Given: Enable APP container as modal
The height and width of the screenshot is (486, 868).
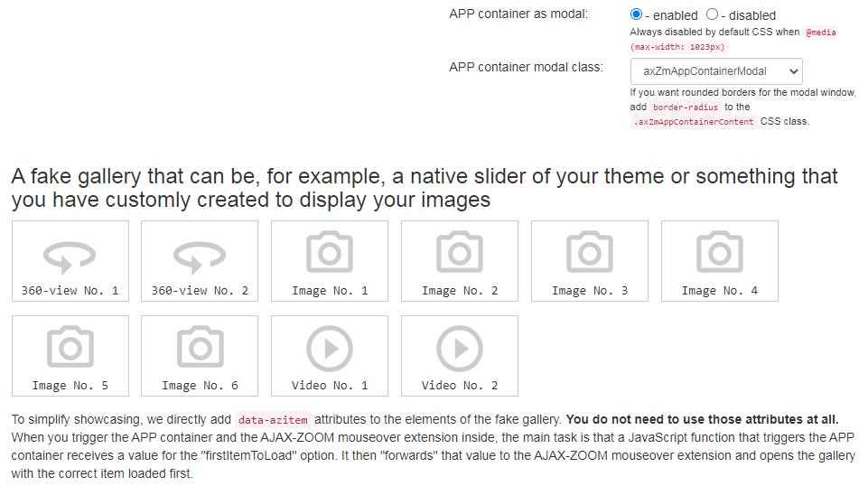Looking at the screenshot, I should click(x=637, y=14).
